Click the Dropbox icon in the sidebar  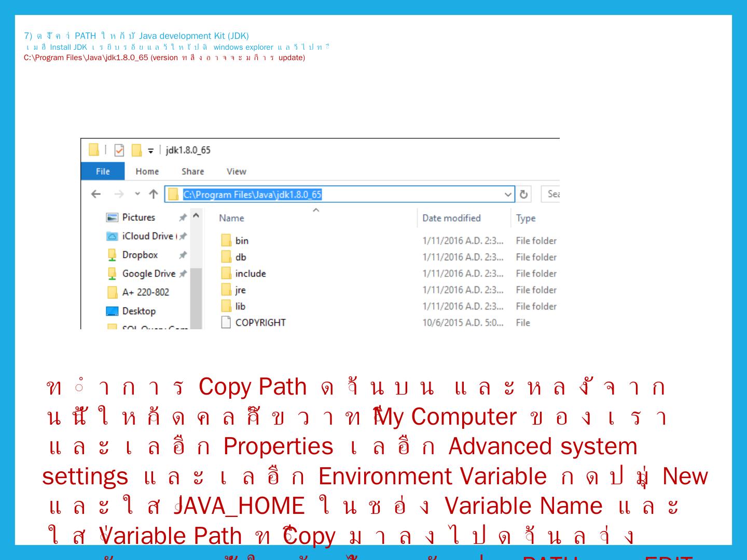point(112,255)
